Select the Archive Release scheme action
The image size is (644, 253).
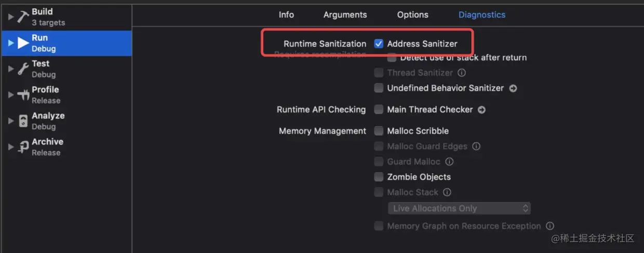click(x=47, y=147)
